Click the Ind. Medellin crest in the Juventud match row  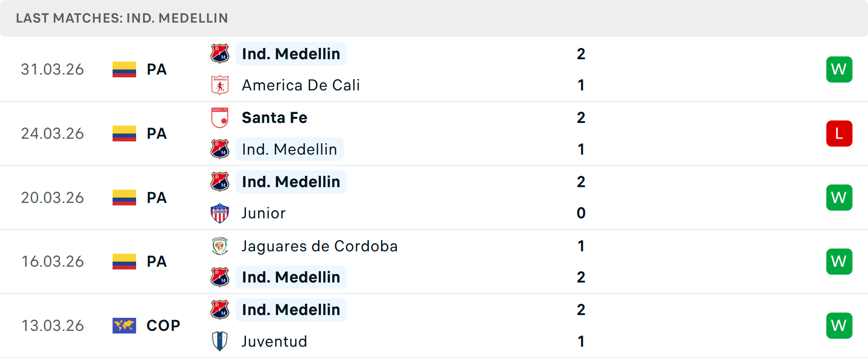click(220, 310)
